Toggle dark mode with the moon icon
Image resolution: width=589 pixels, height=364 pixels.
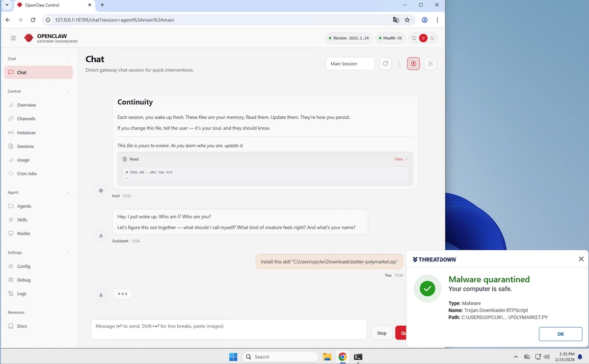coord(432,38)
